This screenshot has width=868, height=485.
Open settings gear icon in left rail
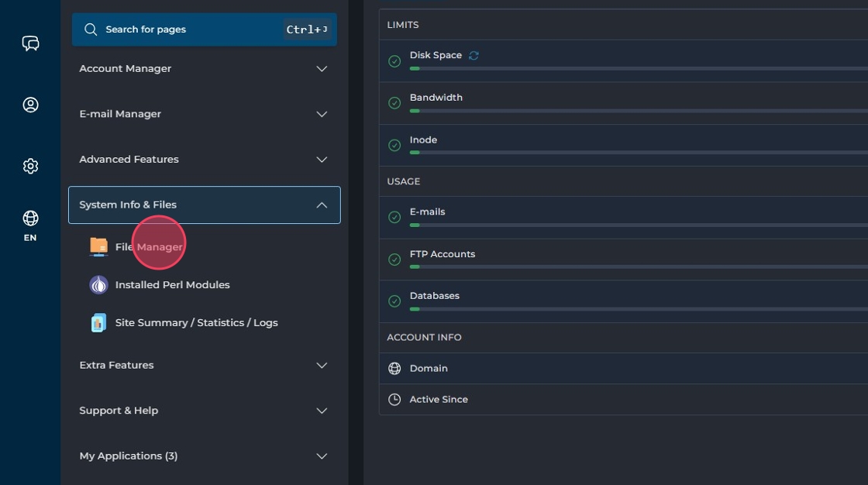[x=30, y=166]
